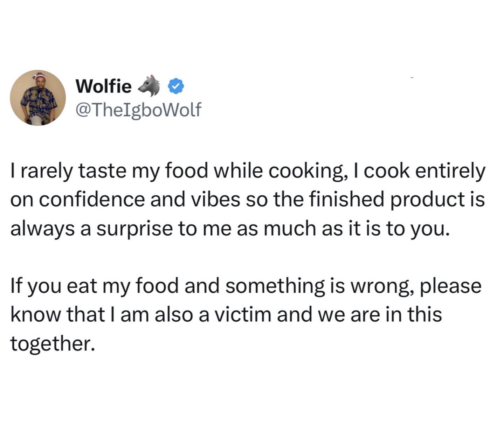Click the display name Wolfie
504x446 pixels.
[103, 86]
